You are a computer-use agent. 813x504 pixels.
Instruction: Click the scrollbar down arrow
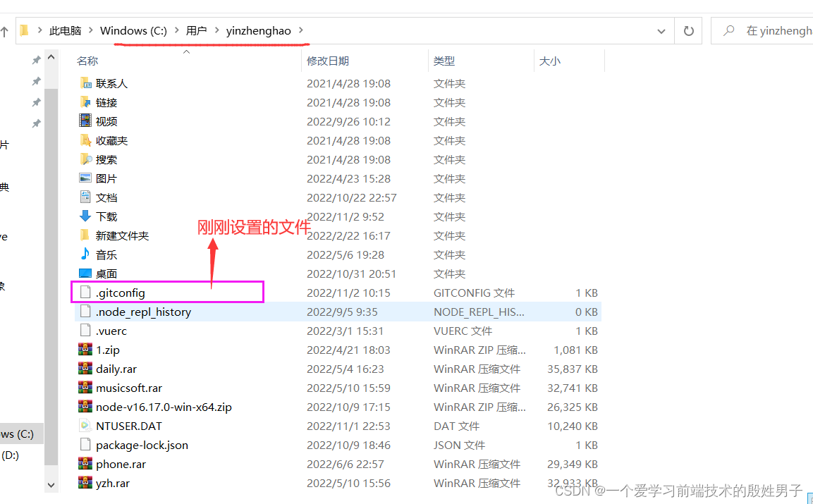pos(51,485)
